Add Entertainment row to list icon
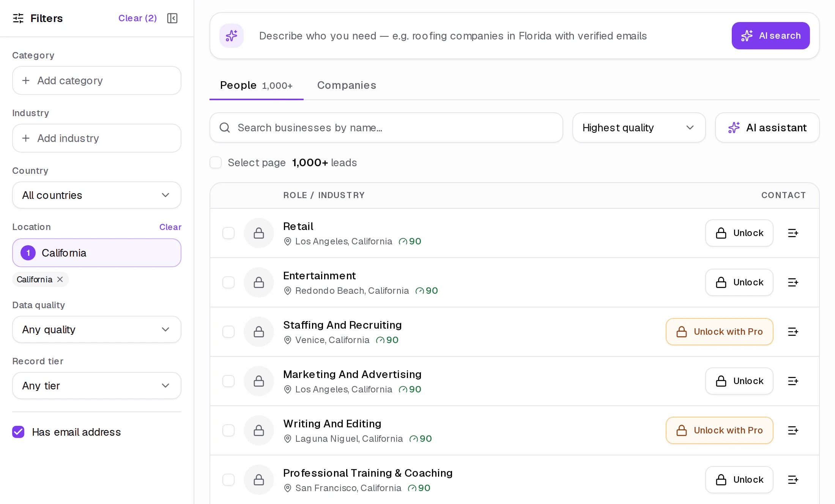This screenshot has width=835, height=504. [x=793, y=282]
